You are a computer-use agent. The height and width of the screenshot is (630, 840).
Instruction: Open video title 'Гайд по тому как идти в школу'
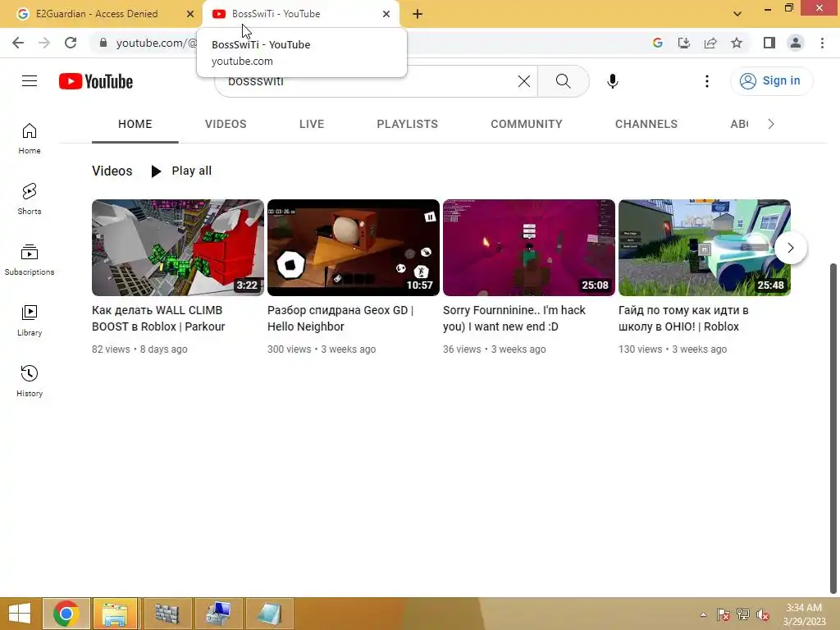tap(683, 318)
